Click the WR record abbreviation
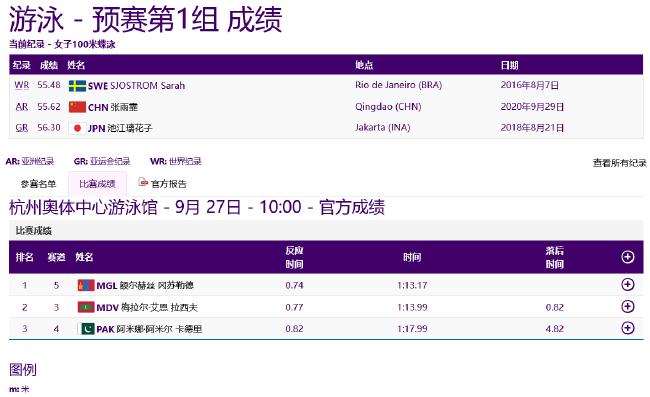Image resolution: width=650 pixels, height=397 pixels. [22, 85]
